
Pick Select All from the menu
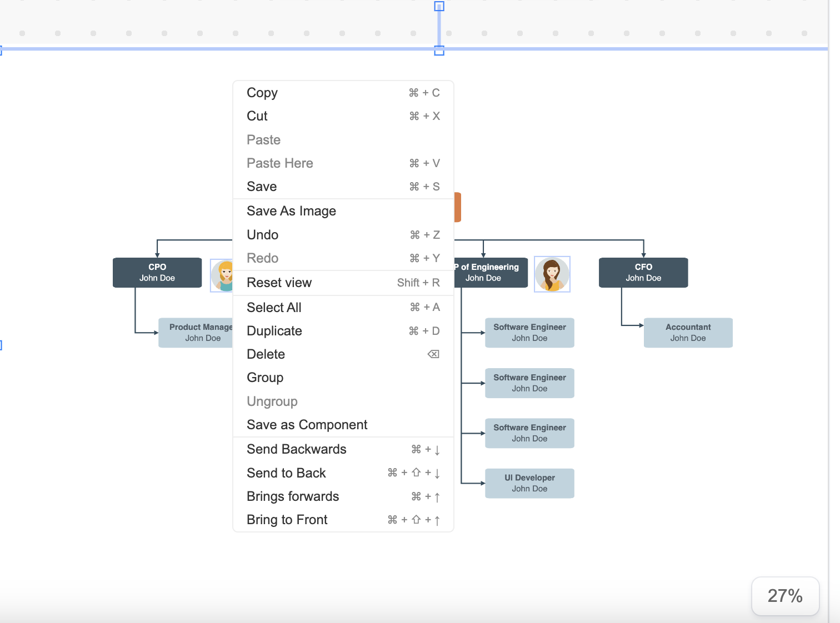[x=274, y=308]
